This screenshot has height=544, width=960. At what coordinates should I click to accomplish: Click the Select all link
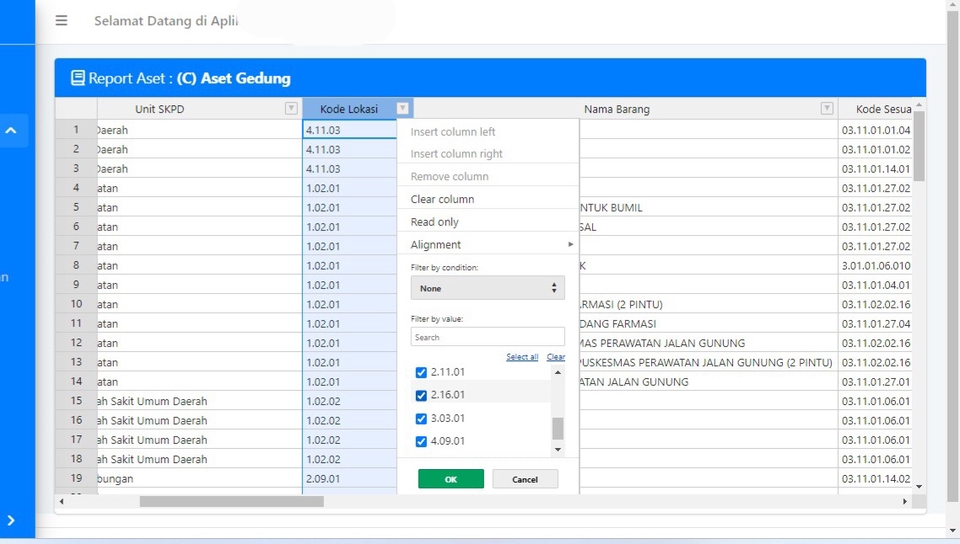tap(522, 357)
